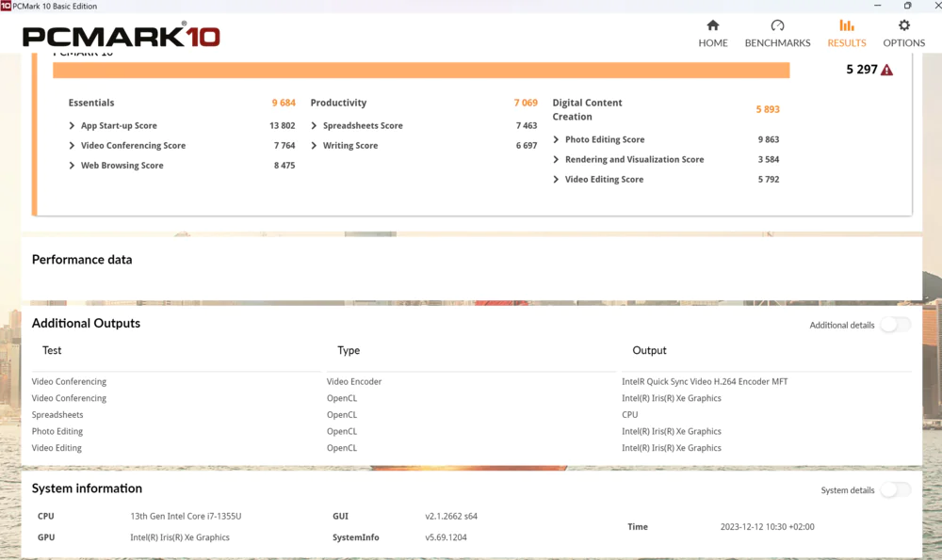This screenshot has height=560, width=942.
Task: Toggle the Additional details switch
Action: (x=895, y=325)
